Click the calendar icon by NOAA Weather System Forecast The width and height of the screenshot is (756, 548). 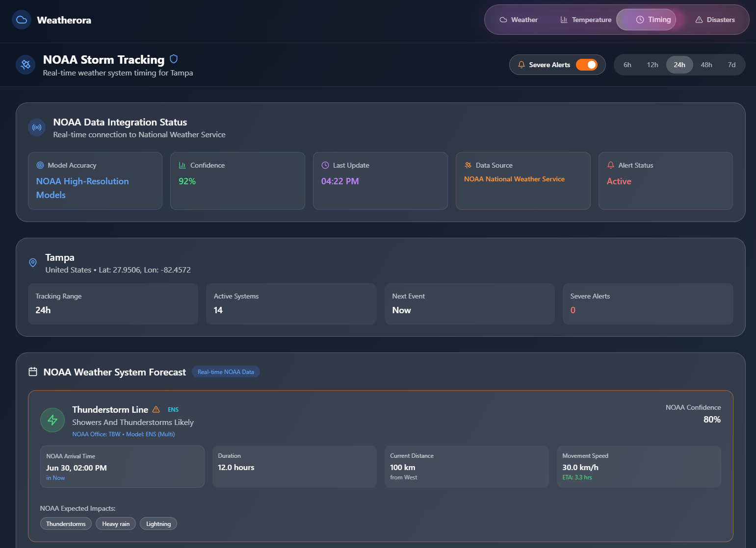pos(33,372)
